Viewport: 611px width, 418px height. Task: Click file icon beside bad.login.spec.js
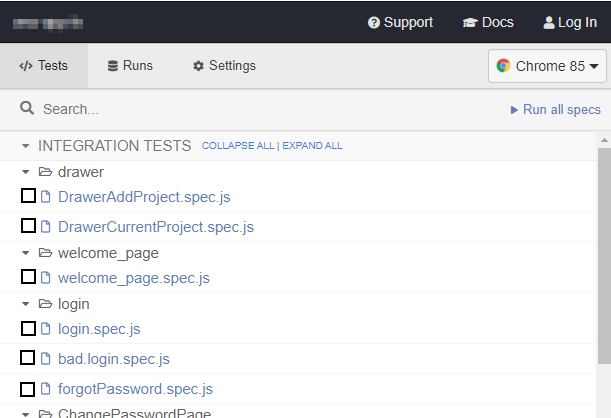46,358
